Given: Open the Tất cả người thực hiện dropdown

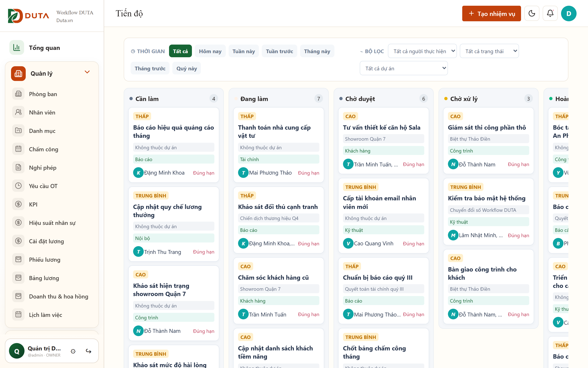Looking at the screenshot, I should pyautogui.click(x=422, y=51).
